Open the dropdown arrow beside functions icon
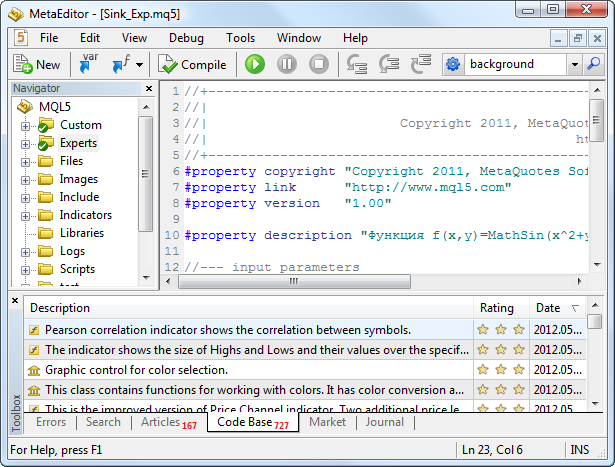This screenshot has height=467, width=615. (x=140, y=65)
